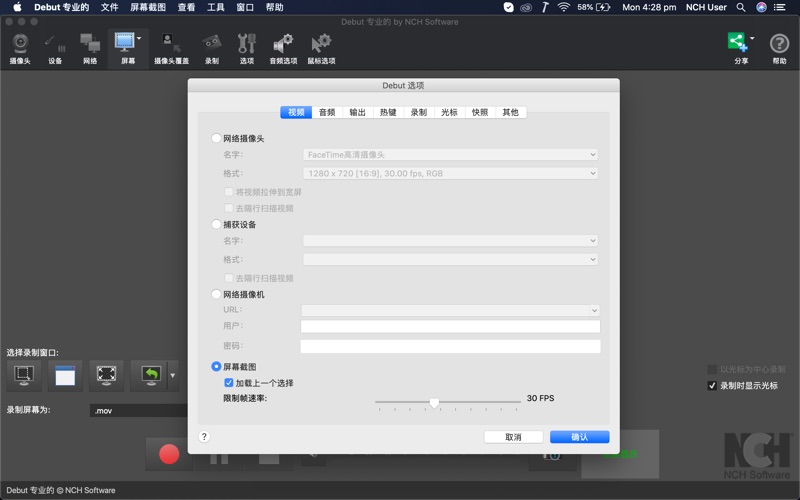Click the help question mark in dialog
The width and height of the screenshot is (800, 500).
point(204,437)
